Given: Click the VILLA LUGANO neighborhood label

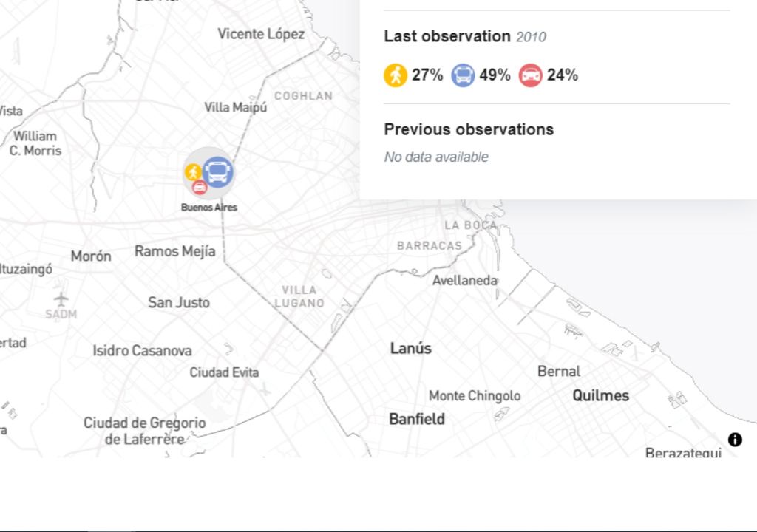Looking at the screenshot, I should click(x=299, y=296).
